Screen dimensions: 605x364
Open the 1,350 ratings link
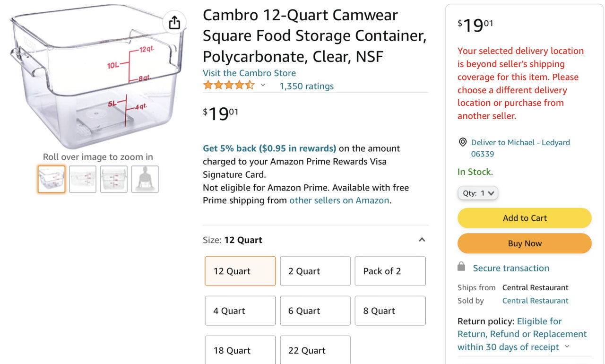[307, 86]
